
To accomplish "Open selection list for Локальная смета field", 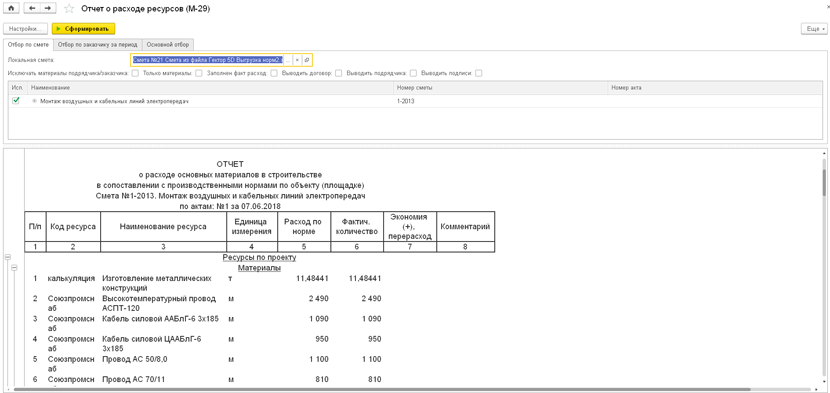I will 288,60.
